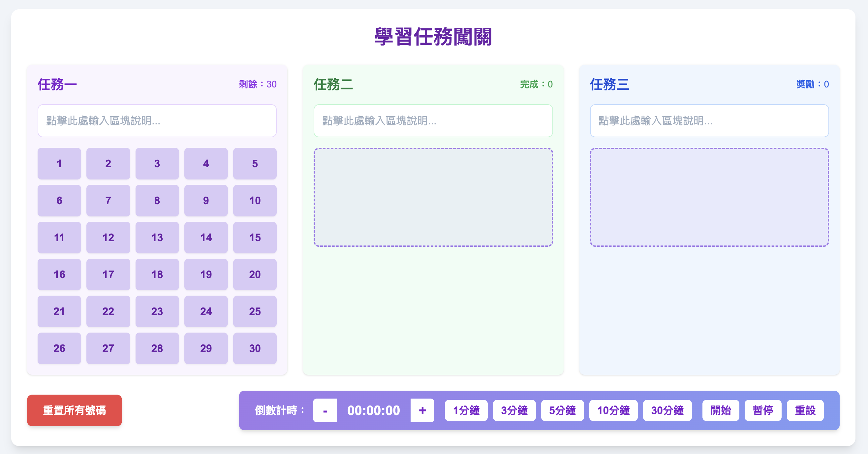The height and width of the screenshot is (454, 868).
Task: Pick the 30分鐘 timer preset
Action: (667, 410)
